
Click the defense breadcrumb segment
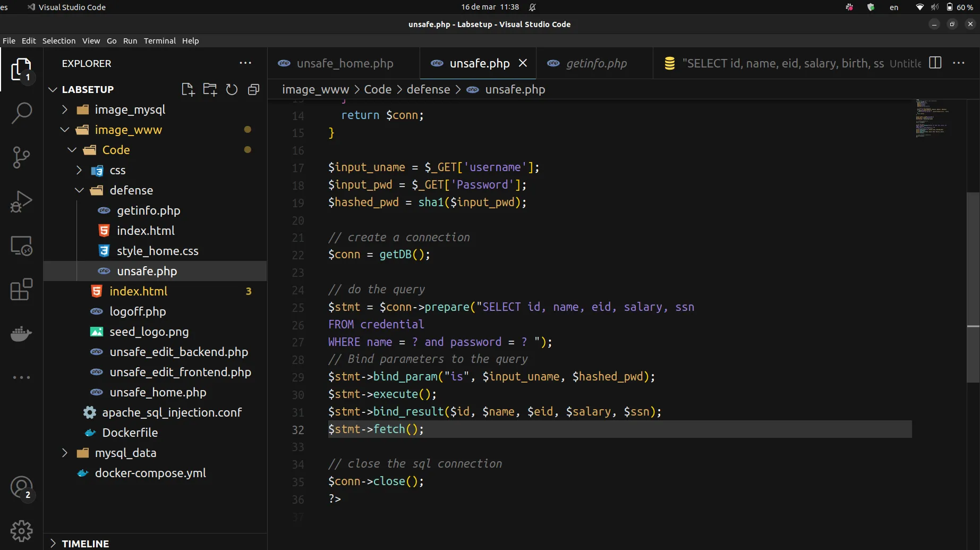428,89
